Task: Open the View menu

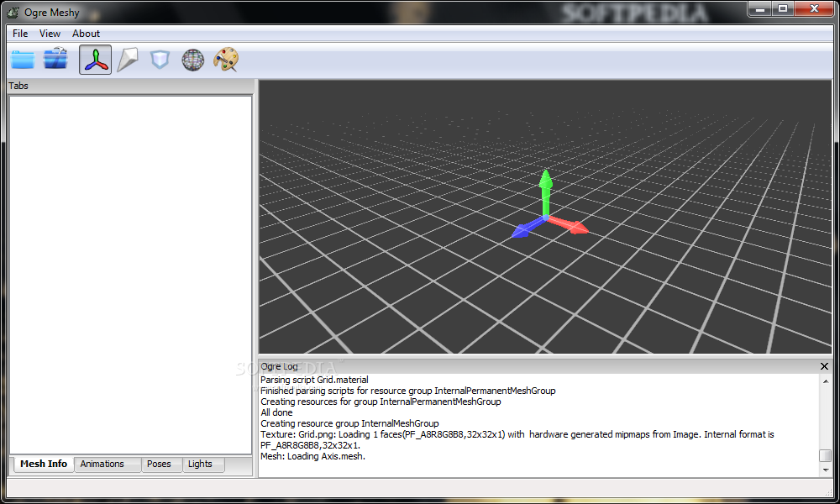Action: 50,34
